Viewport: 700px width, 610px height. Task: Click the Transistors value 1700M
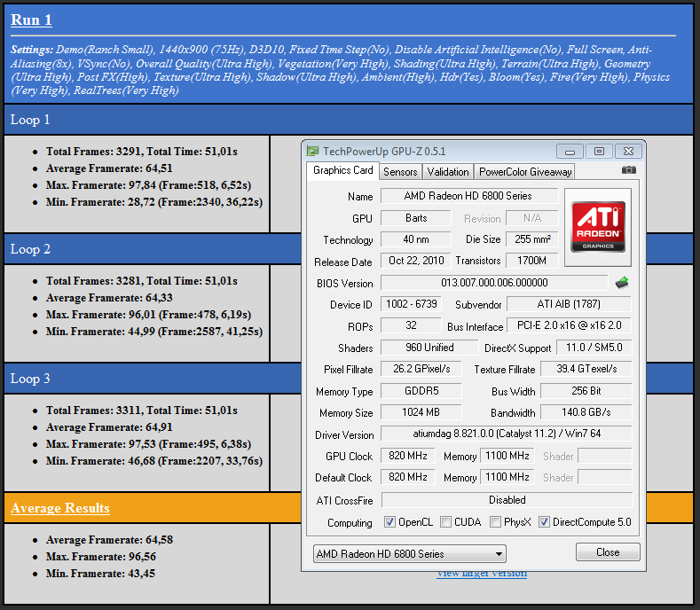tap(532, 261)
